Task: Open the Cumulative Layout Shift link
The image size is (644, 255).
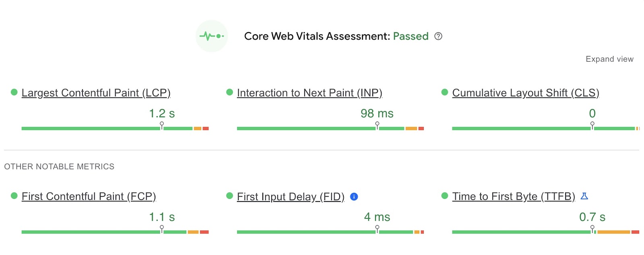Action: (x=525, y=93)
